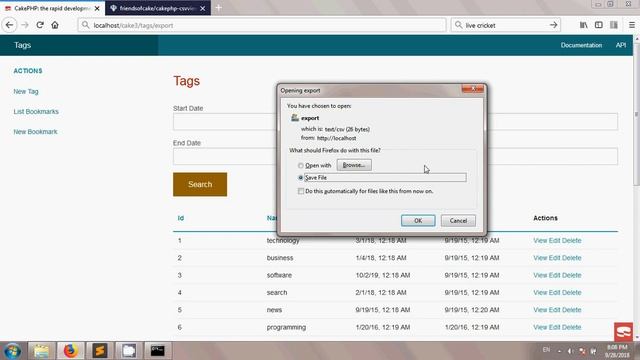The width and height of the screenshot is (640, 360).
Task: Select the Open with radio option
Action: click(301, 166)
